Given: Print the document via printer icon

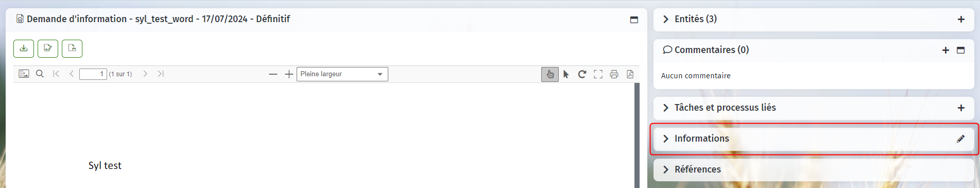Looking at the screenshot, I should tap(614, 74).
